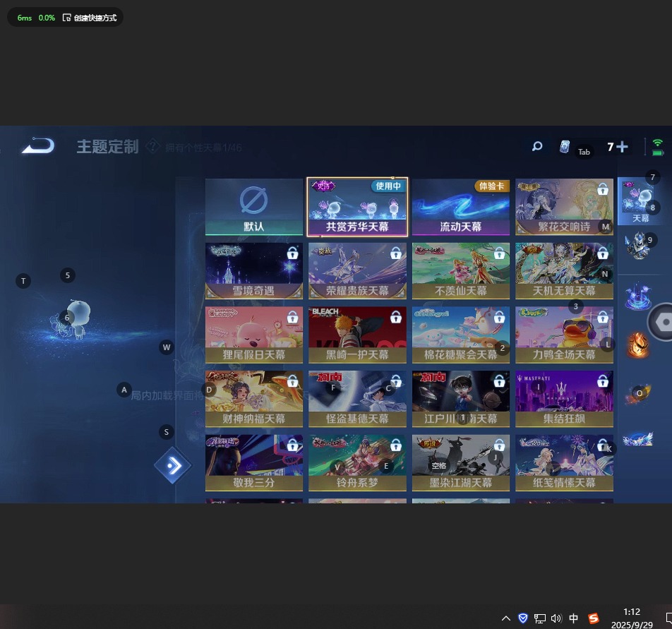Screen dimensions: 672x629
Task: Click the 创建快捷方式 button
Action: click(x=89, y=18)
